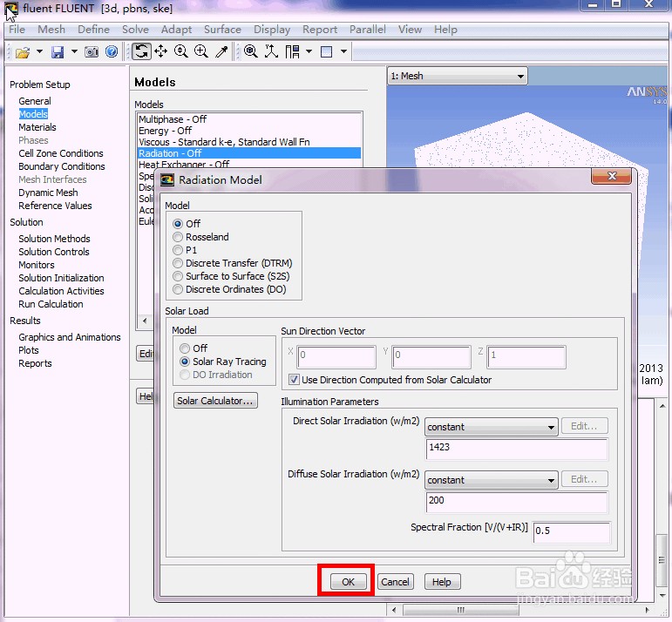The width and height of the screenshot is (672, 622).
Task: Open dropdown arrow next to layout icon
Action: (x=309, y=51)
